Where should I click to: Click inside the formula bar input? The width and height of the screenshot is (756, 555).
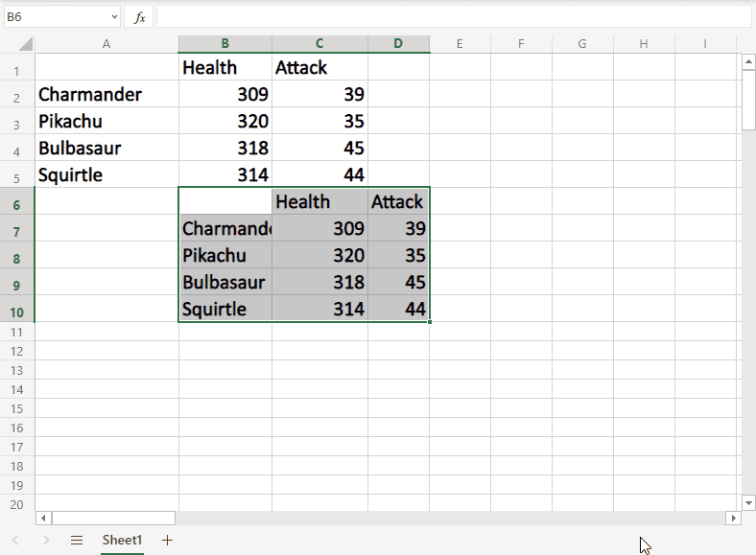pos(451,17)
